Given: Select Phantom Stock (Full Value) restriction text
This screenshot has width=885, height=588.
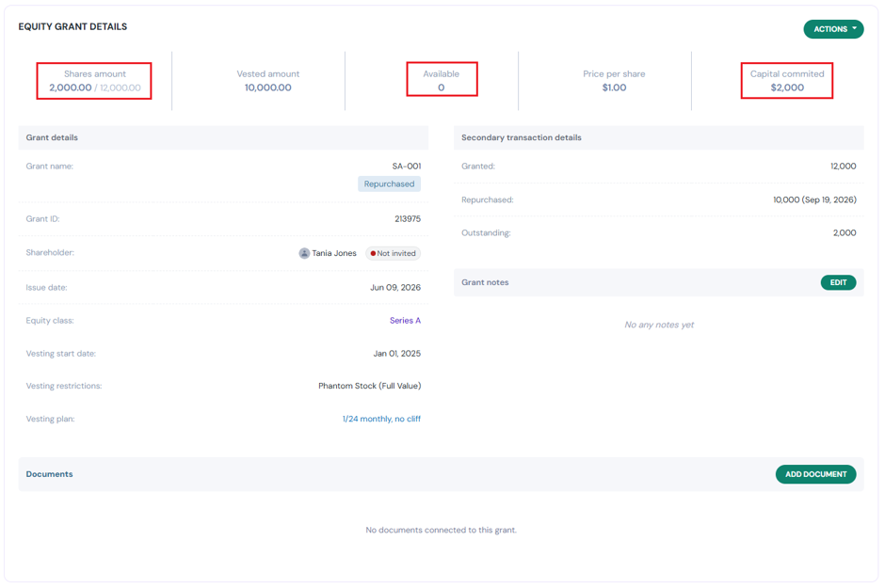Looking at the screenshot, I should [x=370, y=386].
